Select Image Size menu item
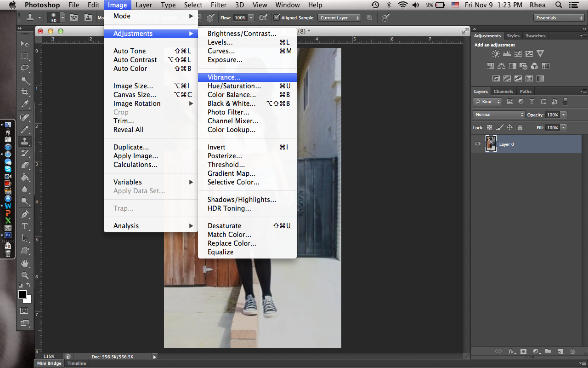 pos(151,86)
